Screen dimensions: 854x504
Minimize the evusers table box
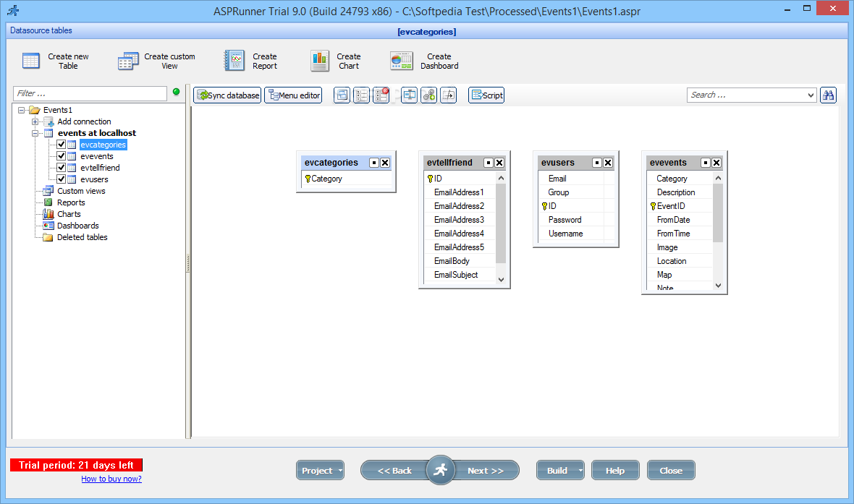pyautogui.click(x=597, y=163)
